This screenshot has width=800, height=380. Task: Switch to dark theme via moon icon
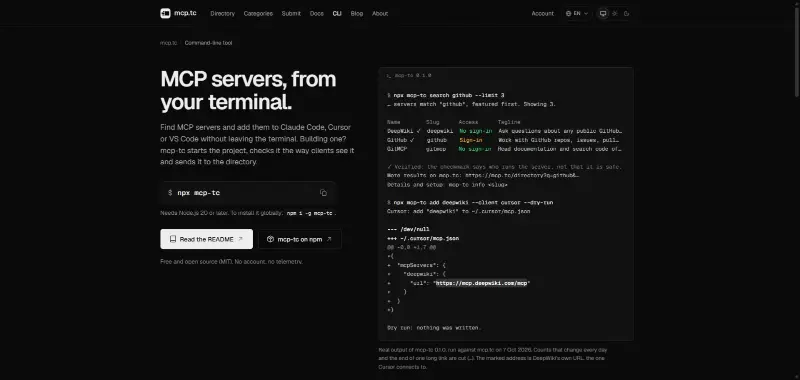click(627, 14)
